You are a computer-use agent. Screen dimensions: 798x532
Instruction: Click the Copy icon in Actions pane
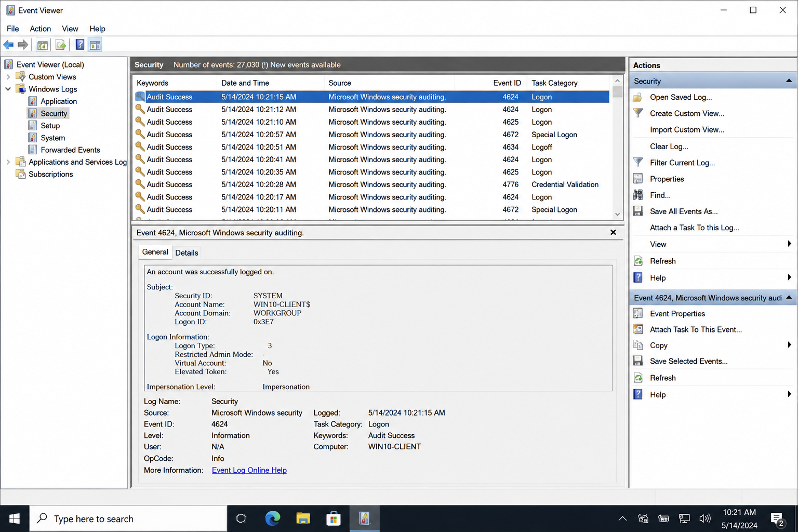[x=638, y=345]
